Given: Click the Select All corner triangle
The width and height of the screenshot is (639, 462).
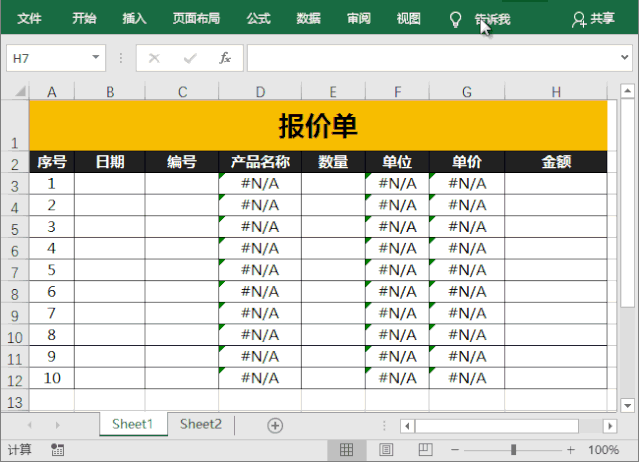Looking at the screenshot, I should click(20, 91).
